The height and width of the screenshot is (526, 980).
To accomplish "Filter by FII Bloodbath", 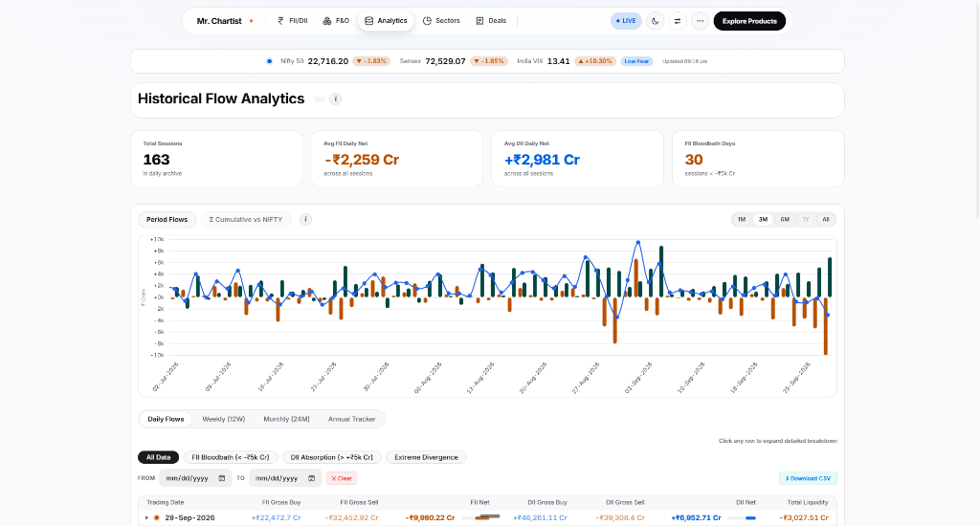I will 230,457.
